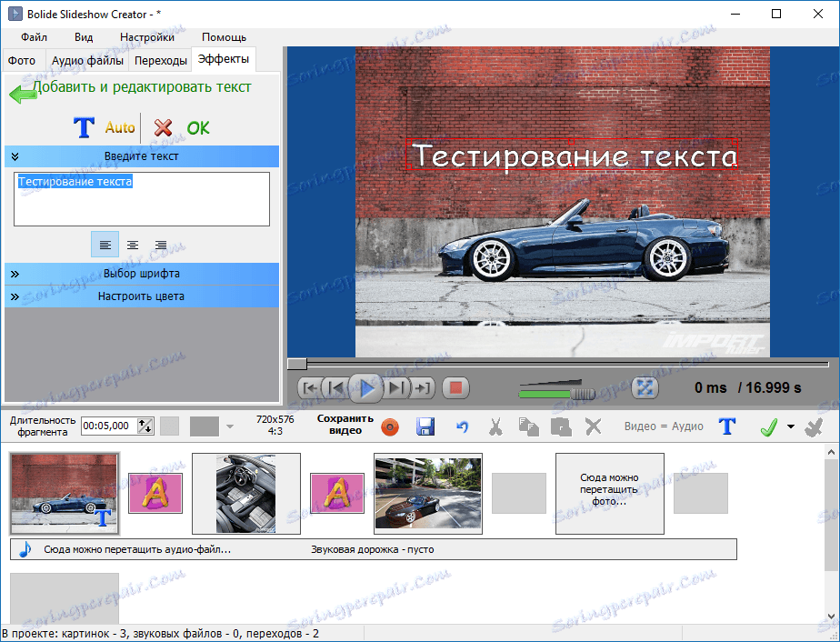
Task: Click the blue floppy disk save project icon
Action: (425, 426)
